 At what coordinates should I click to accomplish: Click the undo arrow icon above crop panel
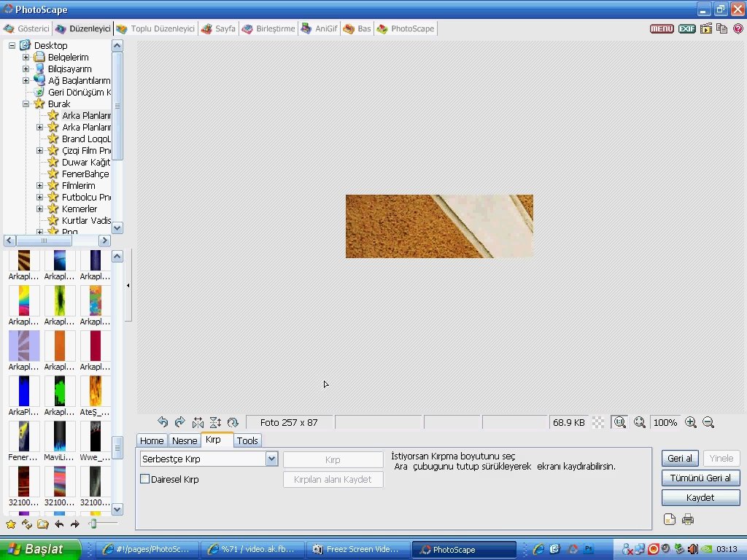(x=163, y=422)
